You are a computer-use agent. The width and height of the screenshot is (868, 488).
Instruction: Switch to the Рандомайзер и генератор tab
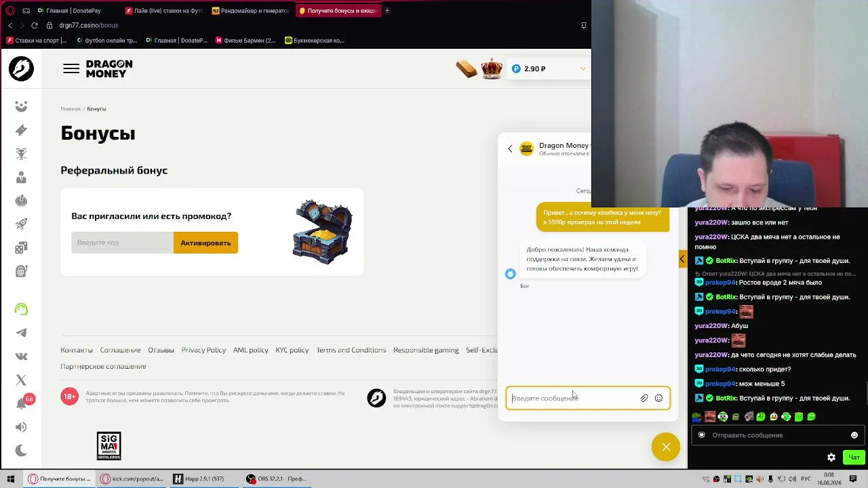pos(251,11)
